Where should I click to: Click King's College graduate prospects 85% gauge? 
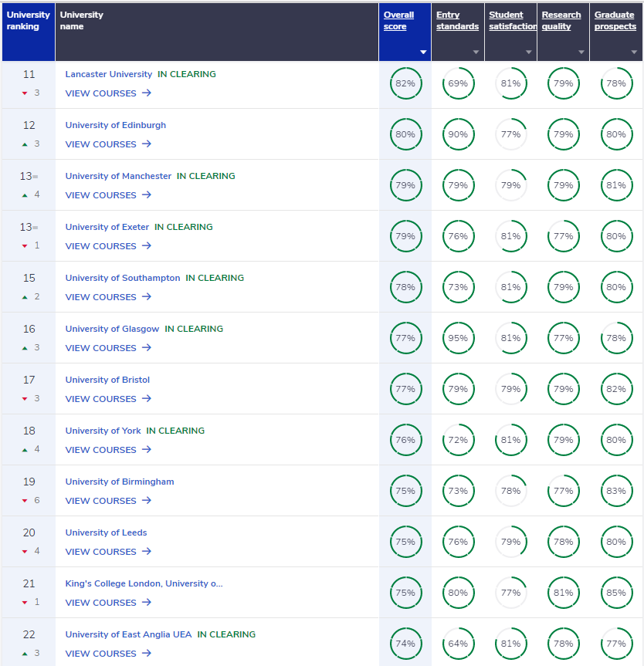pos(615,593)
